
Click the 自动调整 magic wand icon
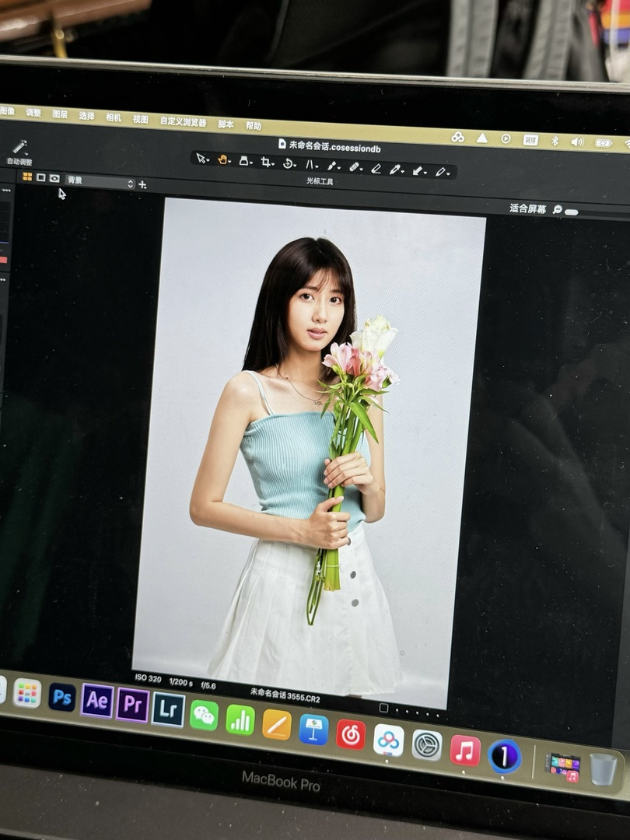point(19,146)
